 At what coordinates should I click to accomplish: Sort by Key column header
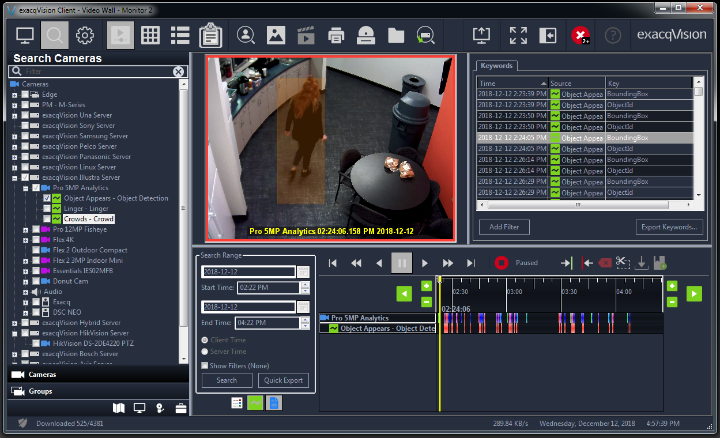[649, 83]
